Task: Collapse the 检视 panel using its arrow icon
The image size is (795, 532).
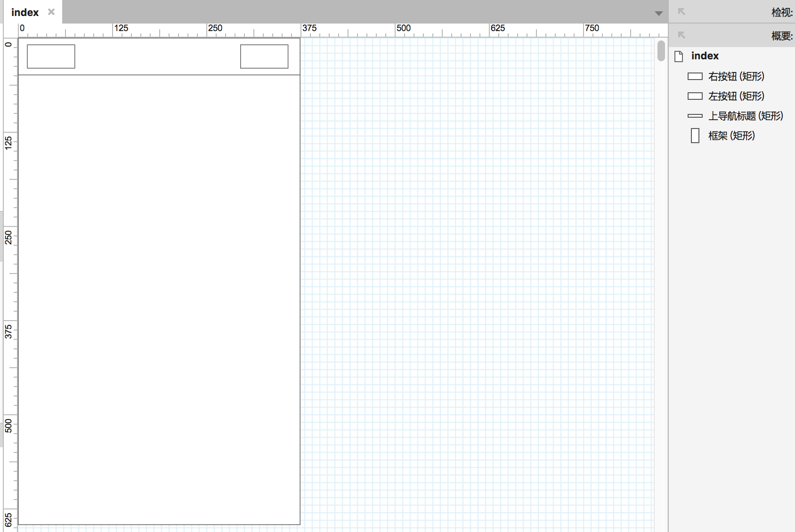Action: coord(681,12)
